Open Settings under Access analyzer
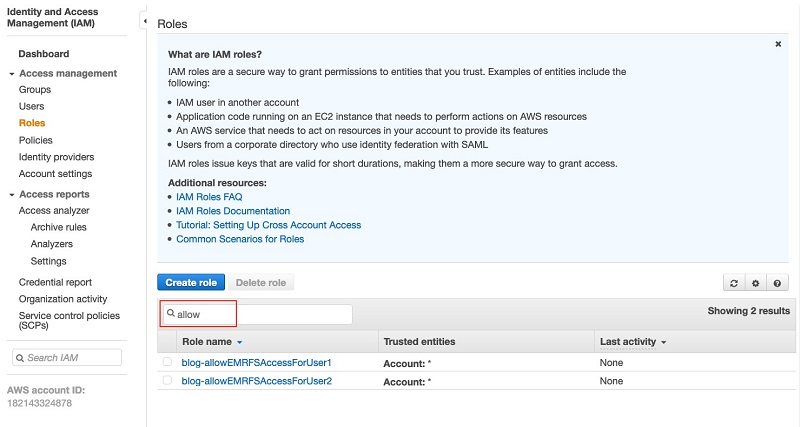Viewport: 800px width, 427px height. point(48,261)
